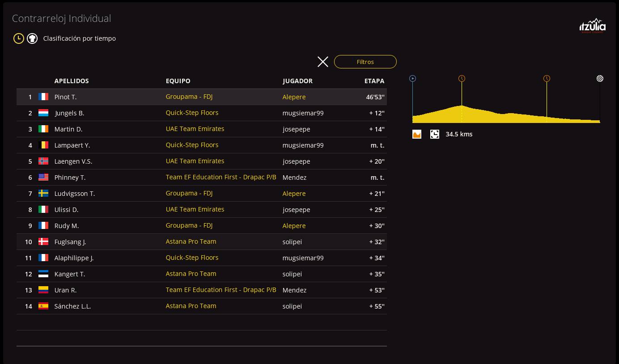Select rider name Pinot T.
Image resolution: width=619 pixels, height=364 pixels.
65,97
